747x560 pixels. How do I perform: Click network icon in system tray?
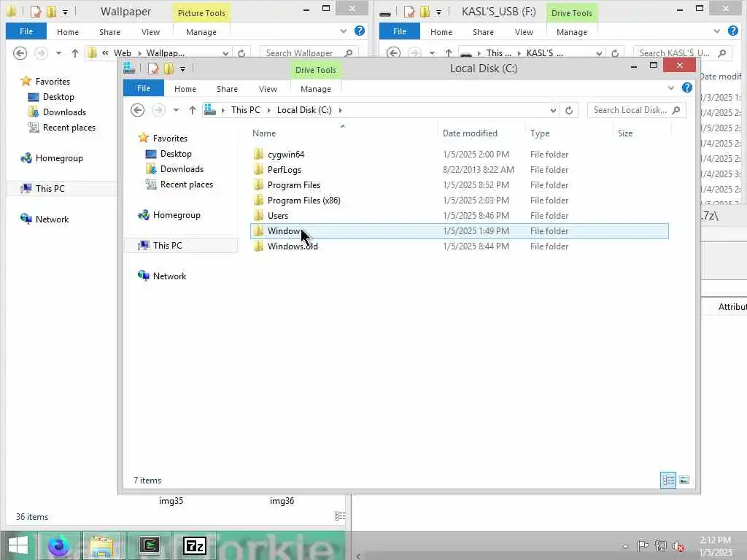[660, 546]
